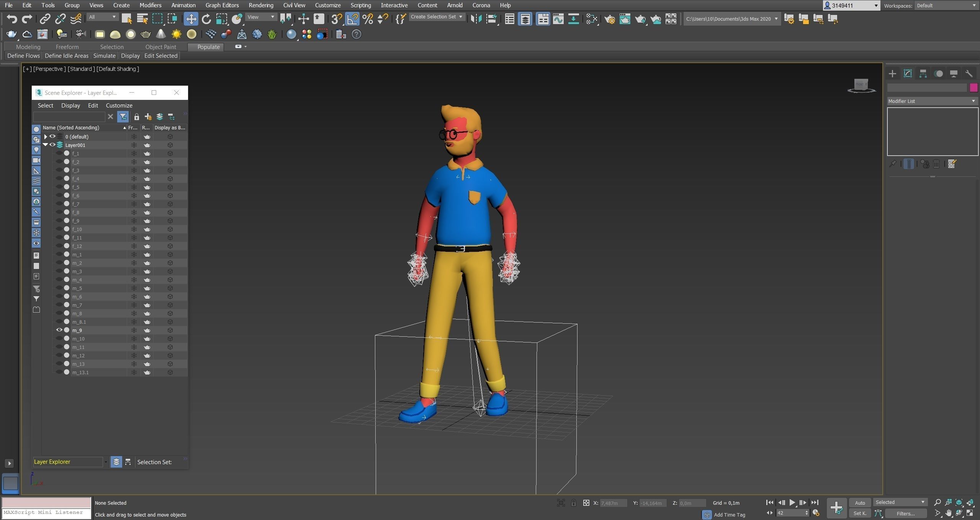This screenshot has width=980, height=520.
Task: Click the Set K. button
Action: pyautogui.click(x=860, y=513)
